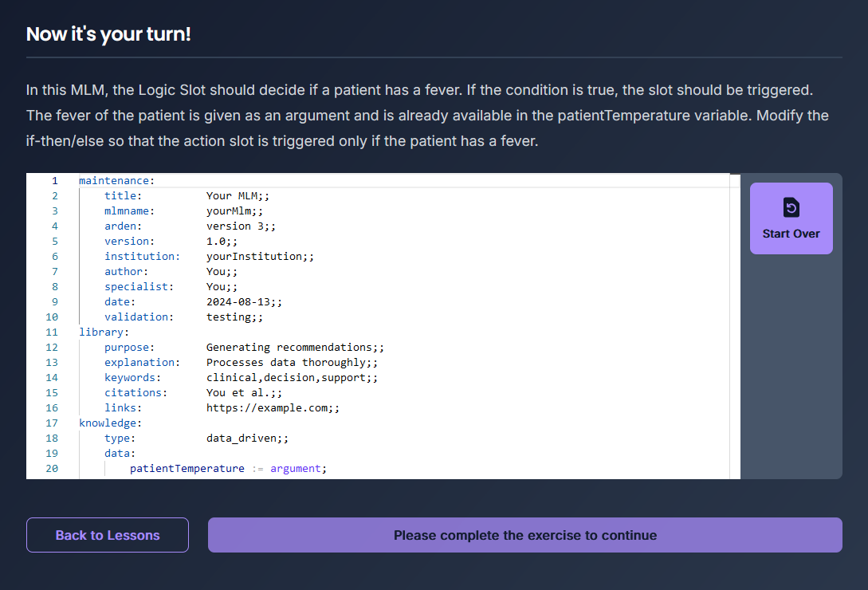Click line number 19 in the gutter
868x590 pixels.
(52, 453)
